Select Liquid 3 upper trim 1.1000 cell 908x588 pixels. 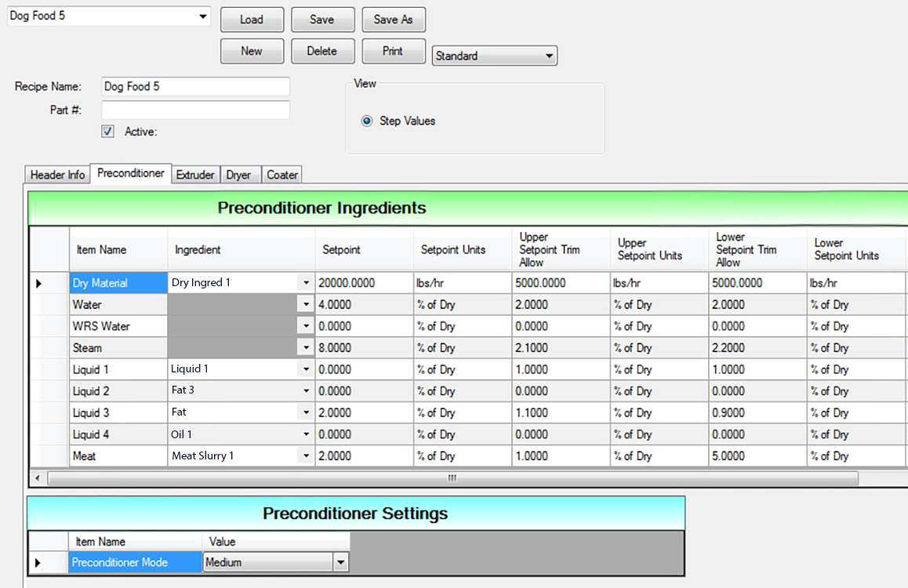[x=561, y=412]
